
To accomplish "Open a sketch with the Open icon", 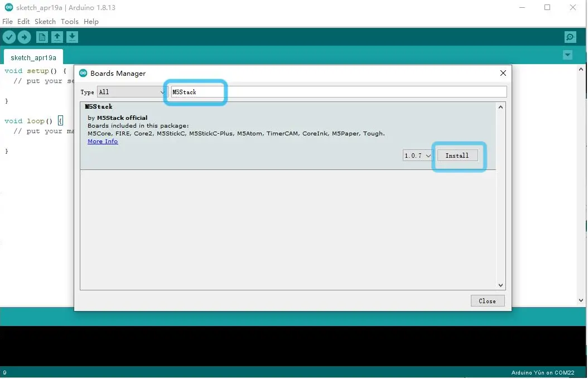I will pos(57,37).
